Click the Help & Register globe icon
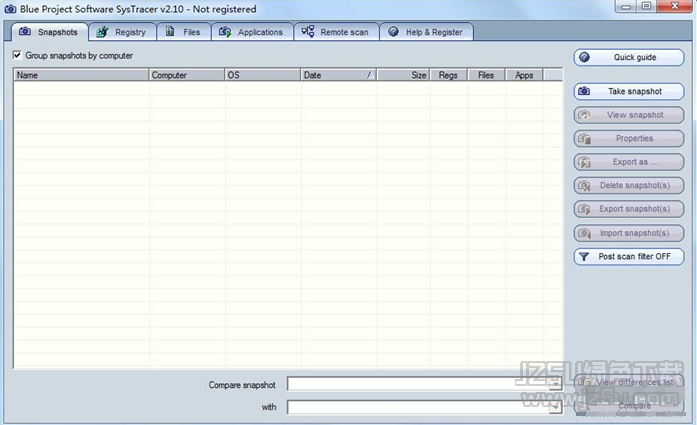 (x=393, y=32)
